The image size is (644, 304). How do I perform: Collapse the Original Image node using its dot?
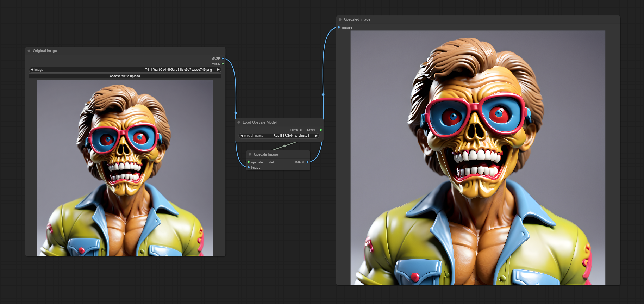pos(29,51)
